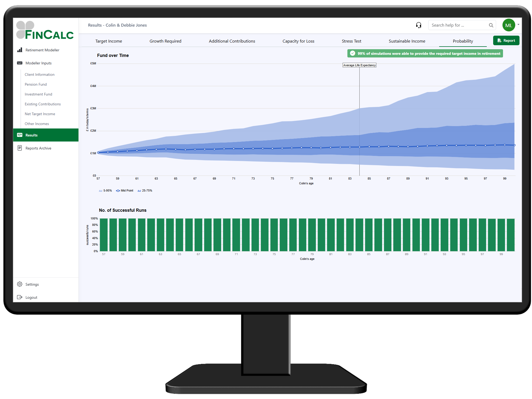Viewport: 532px width, 399px height.
Task: Click the 100% y-axis label on runs chart
Action: pos(94,218)
